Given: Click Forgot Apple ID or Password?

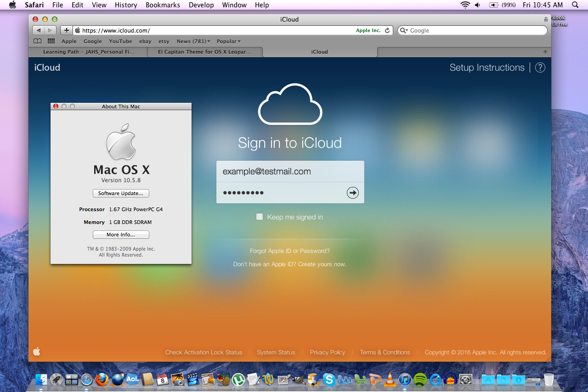Looking at the screenshot, I should click(x=290, y=251).
